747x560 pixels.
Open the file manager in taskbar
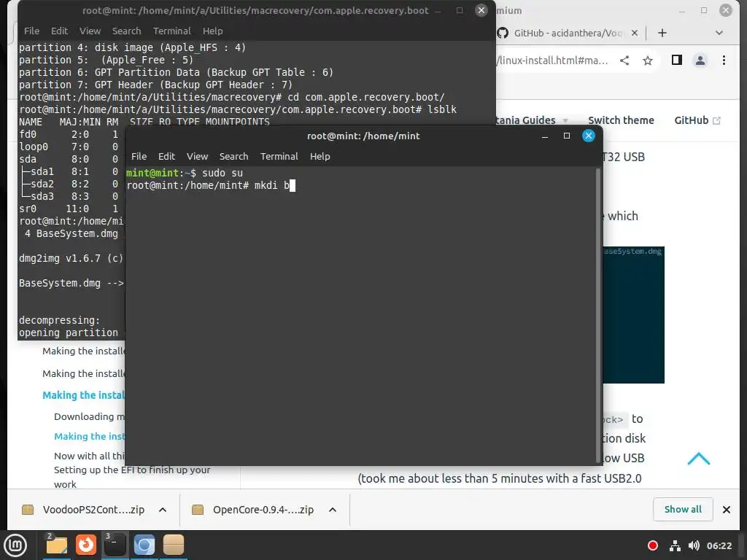click(x=56, y=545)
